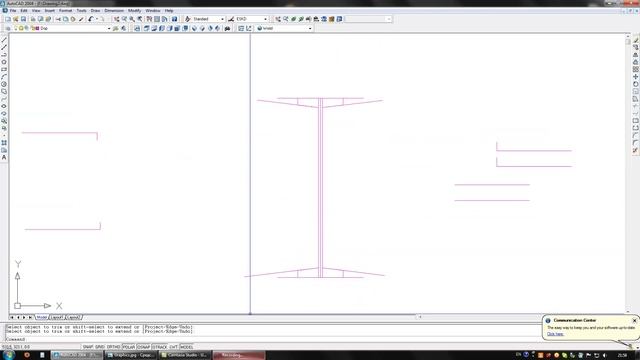Click the Copy Object tool in Modify toolbar

pyautogui.click(x=636, y=47)
